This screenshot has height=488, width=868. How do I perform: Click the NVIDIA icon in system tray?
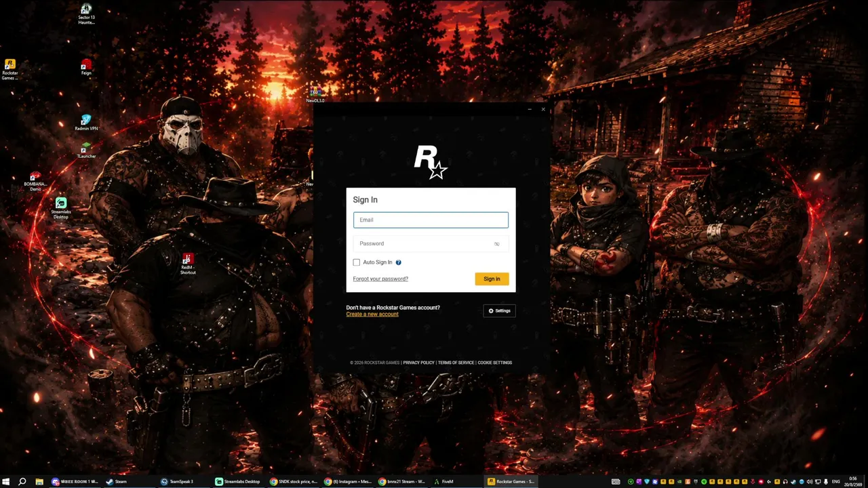pyautogui.click(x=679, y=482)
